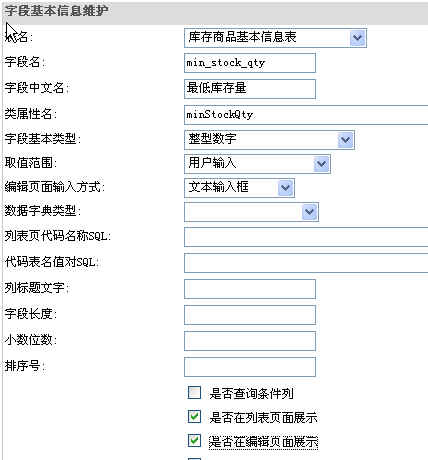Click the 小数位数 text box
This screenshot has width=428, height=460.
[x=250, y=341]
